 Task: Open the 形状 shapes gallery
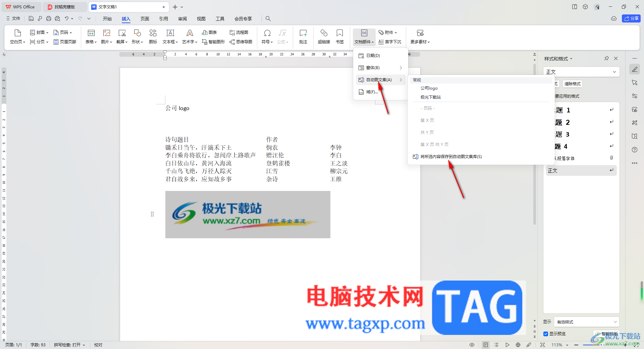pyautogui.click(x=137, y=37)
